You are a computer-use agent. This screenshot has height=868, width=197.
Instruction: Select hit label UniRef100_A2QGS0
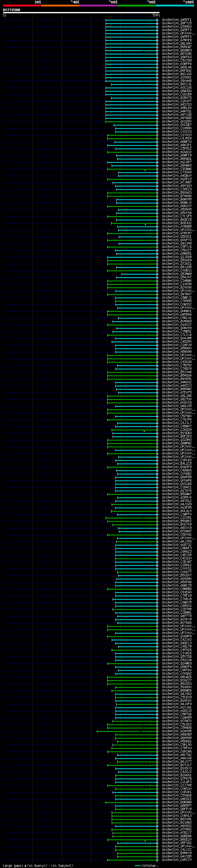click(177, 152)
